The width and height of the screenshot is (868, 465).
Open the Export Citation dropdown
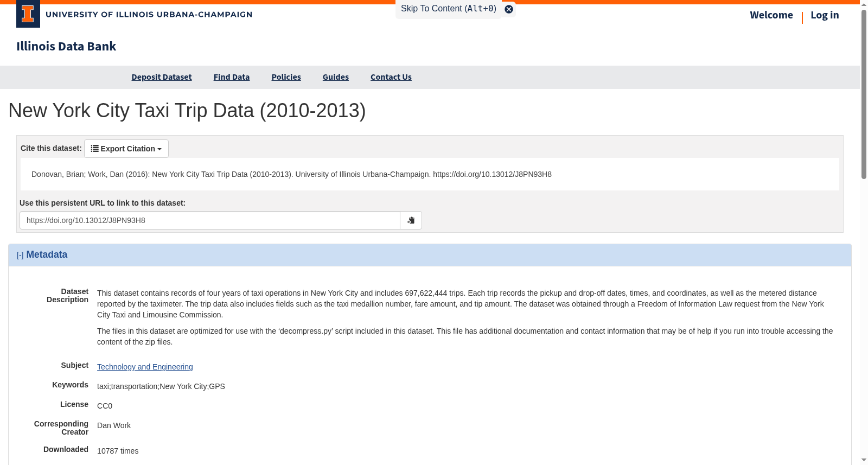click(x=126, y=149)
